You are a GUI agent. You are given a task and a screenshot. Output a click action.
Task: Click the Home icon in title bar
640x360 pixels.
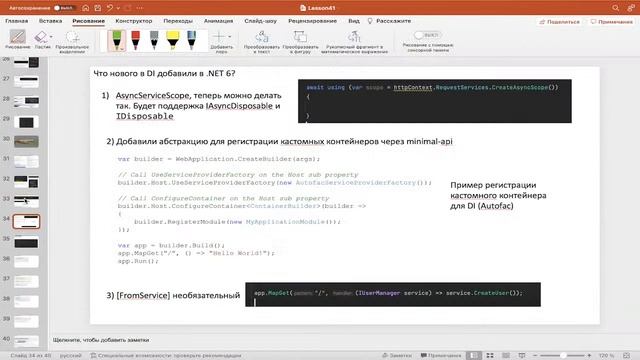tap(86, 8)
